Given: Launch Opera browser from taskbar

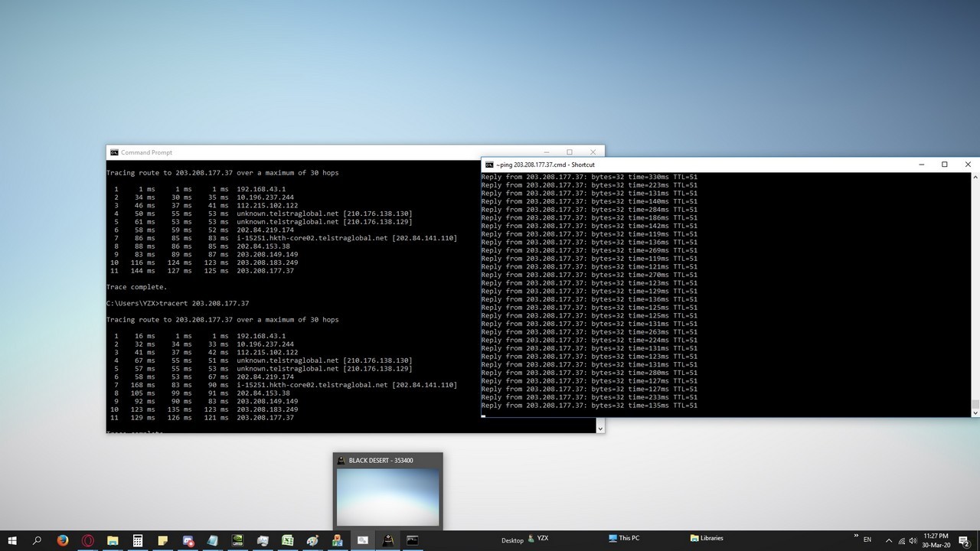Looking at the screenshot, I should [x=87, y=540].
